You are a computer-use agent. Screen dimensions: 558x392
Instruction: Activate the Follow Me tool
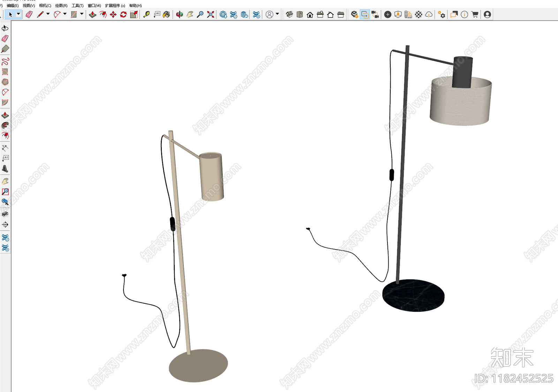[5, 125]
